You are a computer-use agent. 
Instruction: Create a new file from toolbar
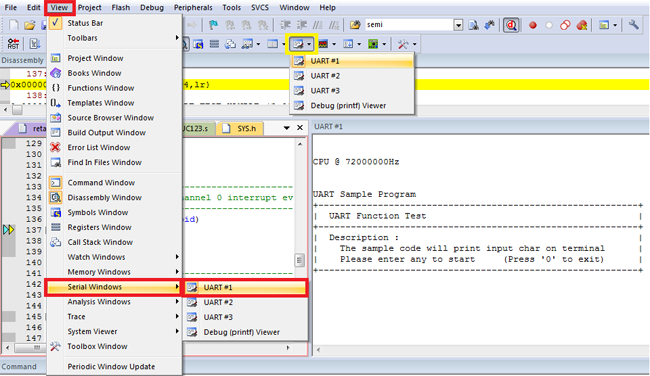(x=14, y=25)
